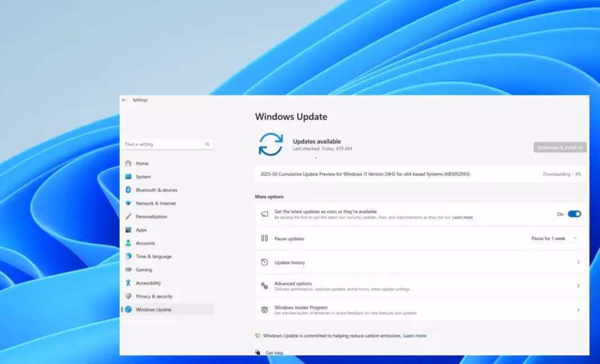Click the 'Download & install all' button
600x364 pixels.
[x=560, y=147]
